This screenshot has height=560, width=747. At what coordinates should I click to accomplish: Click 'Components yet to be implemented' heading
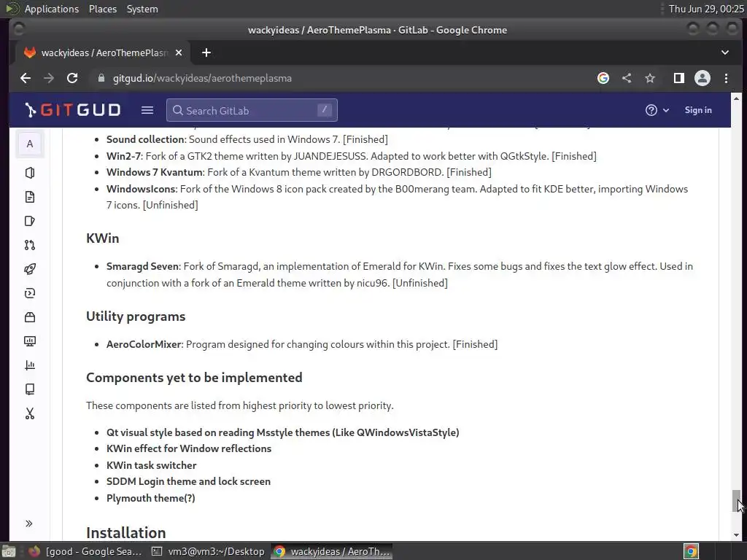194,378
